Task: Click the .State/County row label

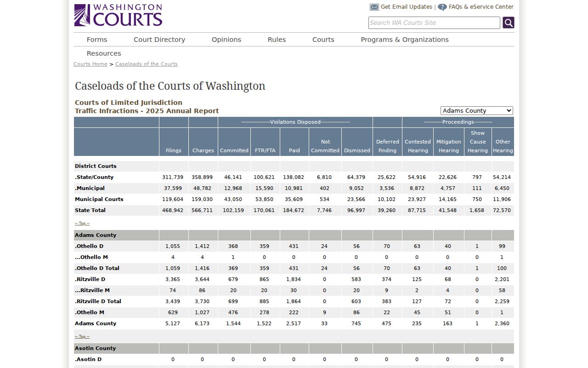Action: tap(94, 177)
